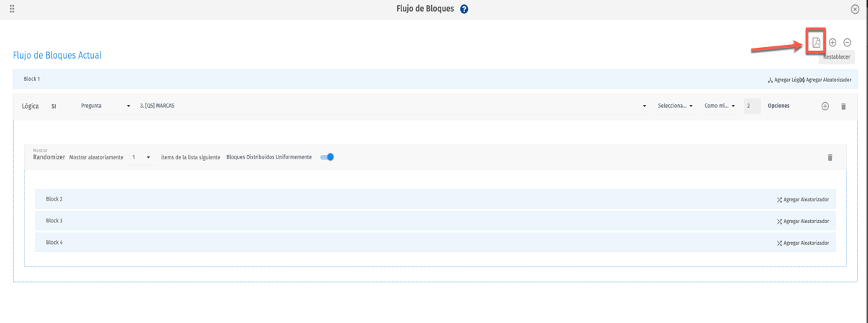The height and width of the screenshot is (323, 868).
Task: Toggle Bloques Distribuidos Uniformemente switch
Action: click(327, 157)
